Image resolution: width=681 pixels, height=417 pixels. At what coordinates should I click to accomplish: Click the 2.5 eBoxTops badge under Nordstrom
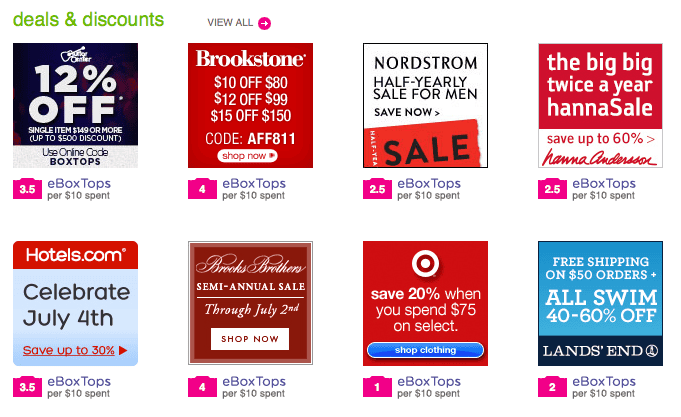[377, 189]
